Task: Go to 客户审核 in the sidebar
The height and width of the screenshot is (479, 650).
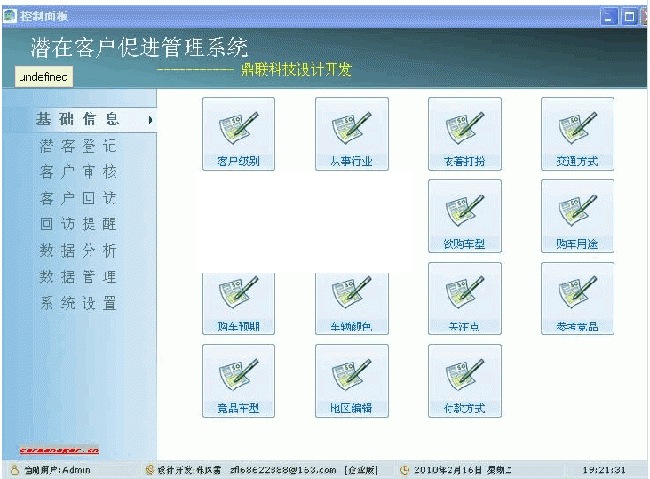Action: [x=78, y=172]
